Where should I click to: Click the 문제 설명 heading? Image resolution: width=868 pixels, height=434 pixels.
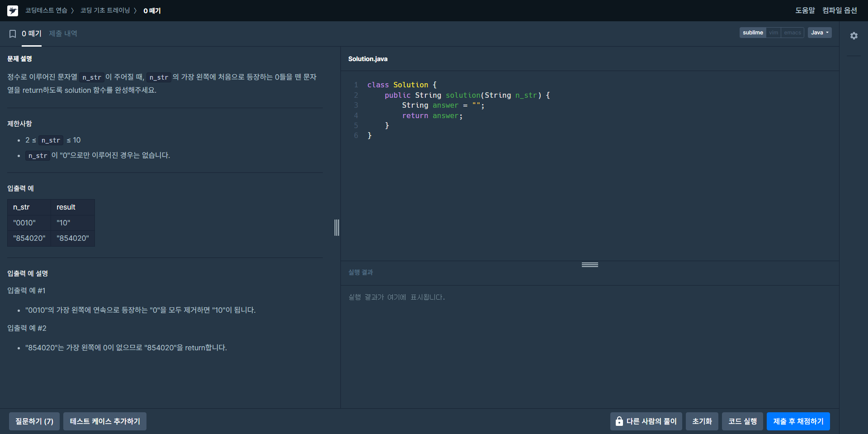point(19,59)
